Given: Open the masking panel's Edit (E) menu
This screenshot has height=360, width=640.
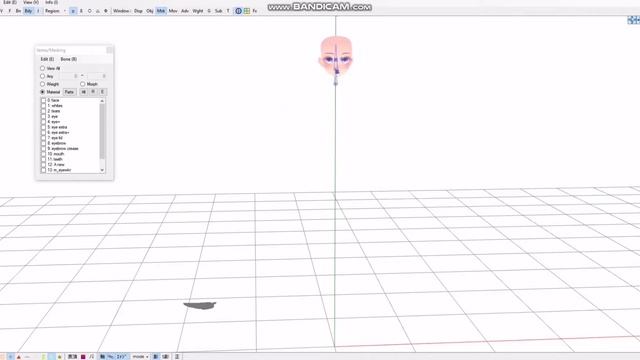Looking at the screenshot, I should tap(47, 59).
